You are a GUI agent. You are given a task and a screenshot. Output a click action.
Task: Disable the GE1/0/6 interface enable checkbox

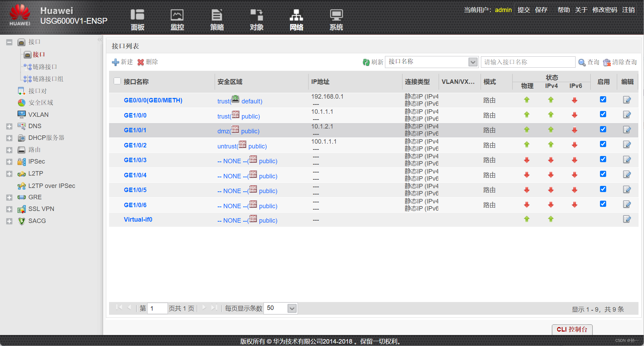(x=603, y=204)
